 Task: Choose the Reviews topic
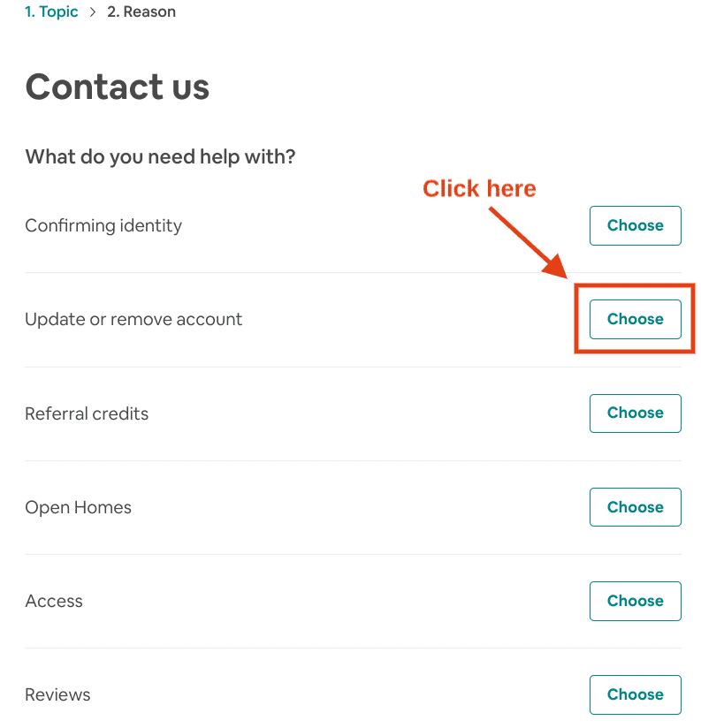coord(635,694)
